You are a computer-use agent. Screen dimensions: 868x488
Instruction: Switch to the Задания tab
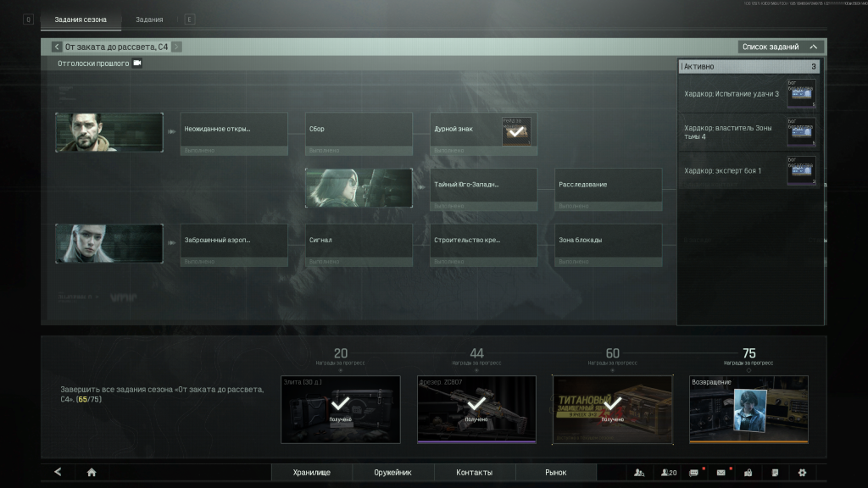(149, 19)
